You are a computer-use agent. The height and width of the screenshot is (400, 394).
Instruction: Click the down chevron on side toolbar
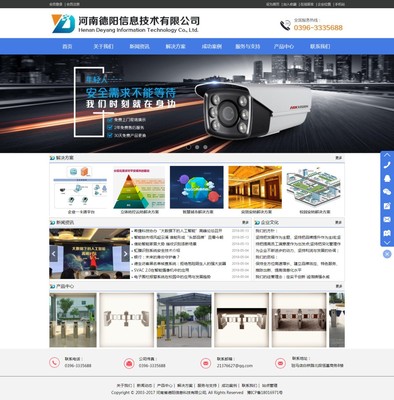[387, 243]
